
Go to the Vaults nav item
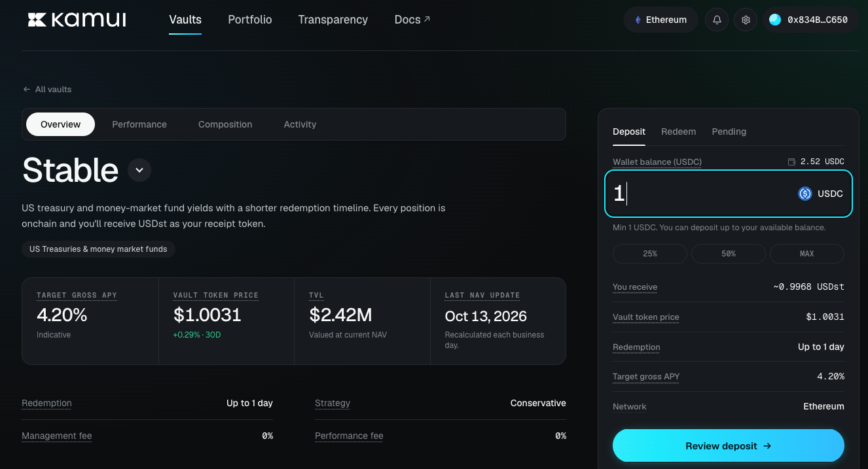185,20
